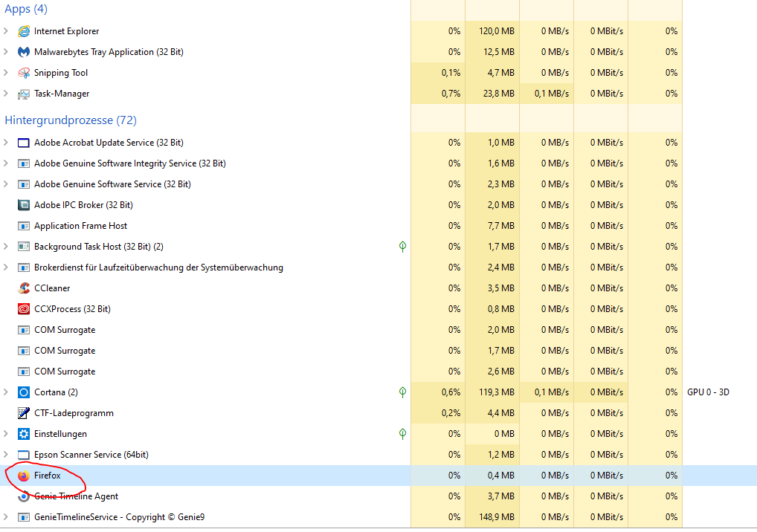Expand the Epson Scanner Service entry
Screen dimensions: 757x532
6,454
